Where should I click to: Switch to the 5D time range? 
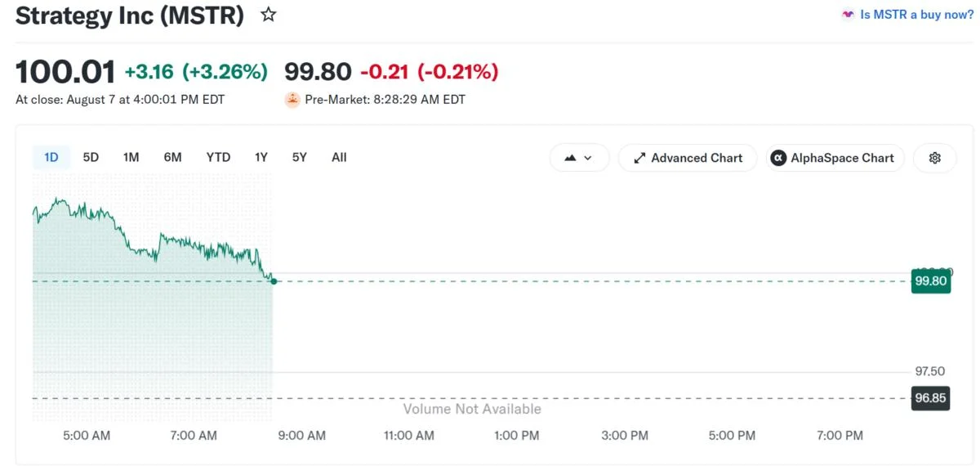coord(91,157)
